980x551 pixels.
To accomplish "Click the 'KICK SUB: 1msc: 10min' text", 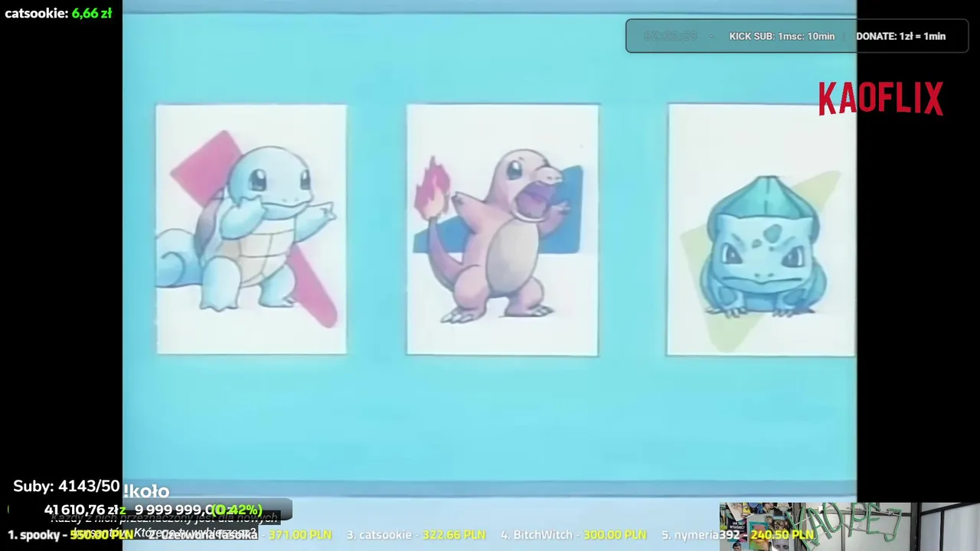I will click(782, 36).
